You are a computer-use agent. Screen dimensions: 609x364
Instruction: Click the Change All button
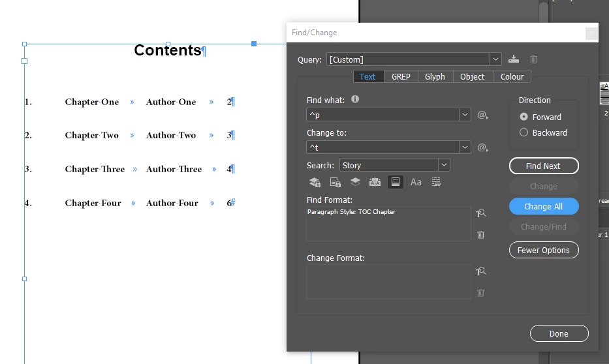pyautogui.click(x=544, y=206)
